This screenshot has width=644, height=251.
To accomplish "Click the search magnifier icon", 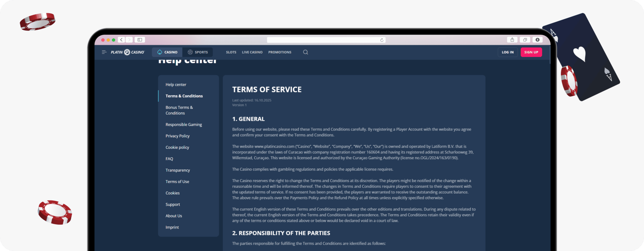I will [x=306, y=52].
